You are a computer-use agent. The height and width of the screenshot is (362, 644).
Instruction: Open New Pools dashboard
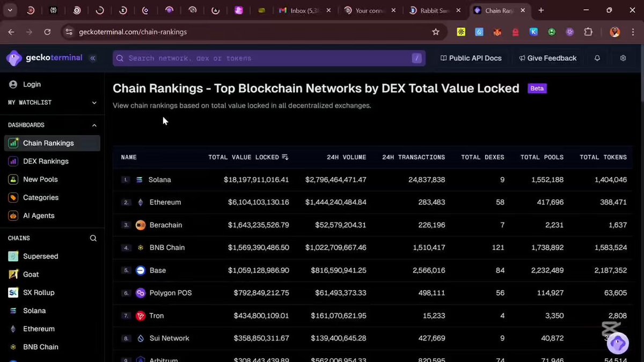[52, 180]
